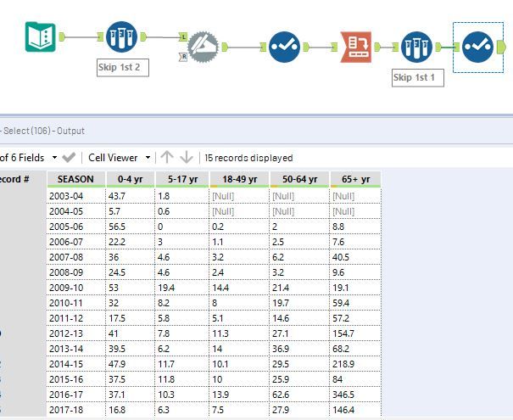The width and height of the screenshot is (513, 420).
Task: Select the orange Transform tool in the workflow
Action: [x=354, y=46]
